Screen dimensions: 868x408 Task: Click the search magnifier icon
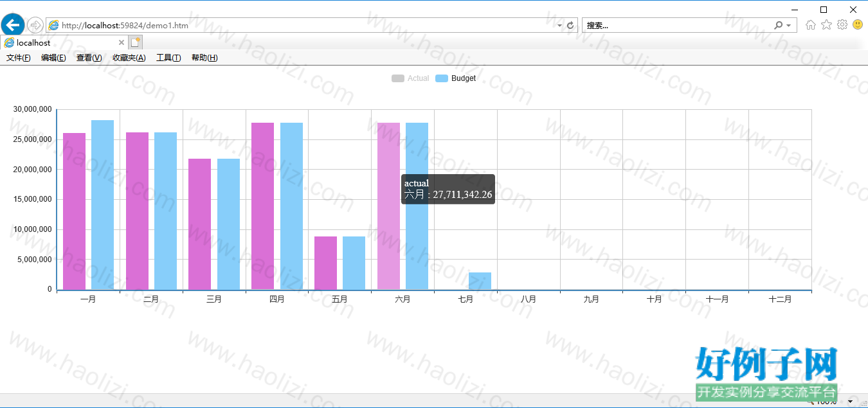[x=779, y=25]
